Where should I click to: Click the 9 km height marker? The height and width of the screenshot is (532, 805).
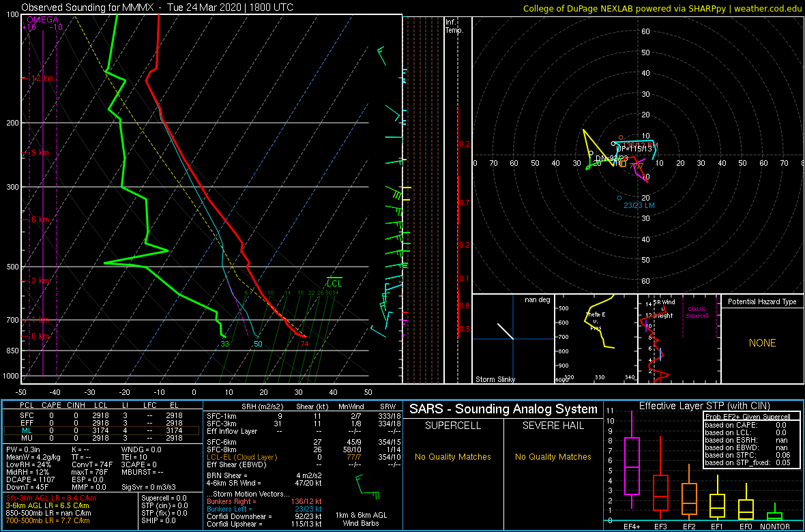pos(42,153)
